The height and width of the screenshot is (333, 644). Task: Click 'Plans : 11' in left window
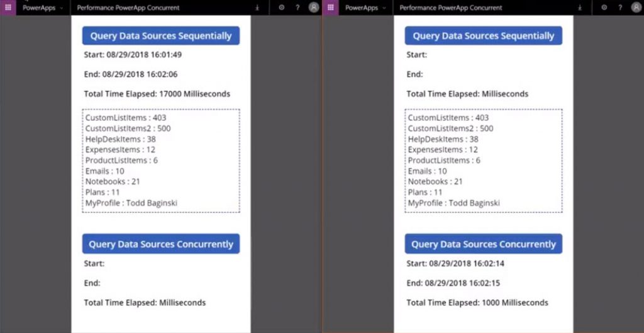tap(103, 192)
